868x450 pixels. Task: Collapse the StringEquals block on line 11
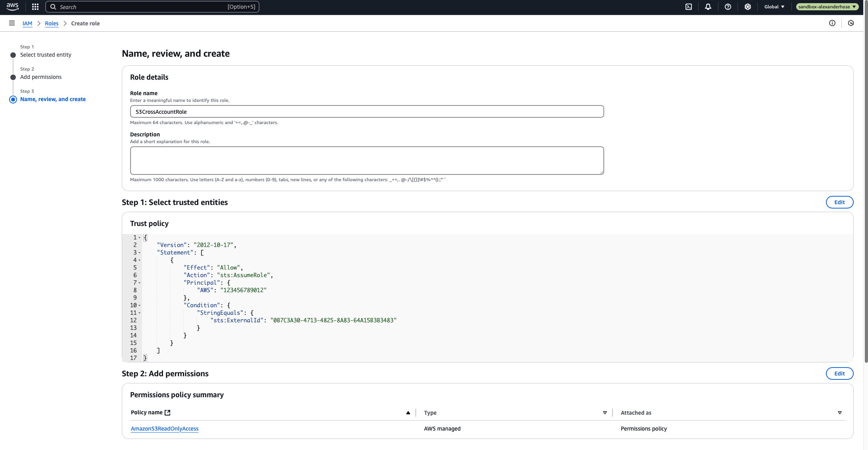pos(139,313)
